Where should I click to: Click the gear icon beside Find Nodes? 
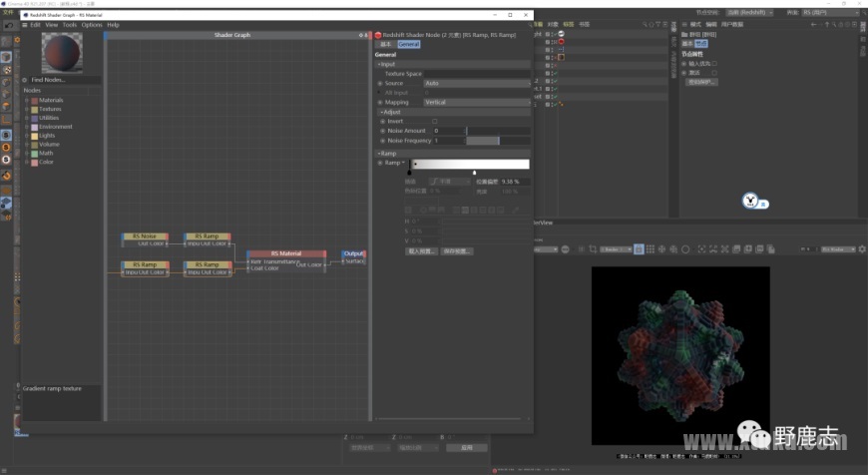pyautogui.click(x=24, y=80)
